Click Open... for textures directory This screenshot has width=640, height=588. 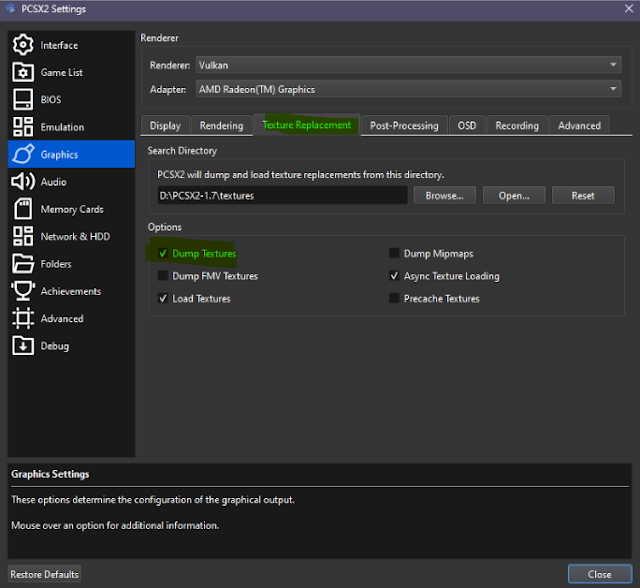click(514, 195)
